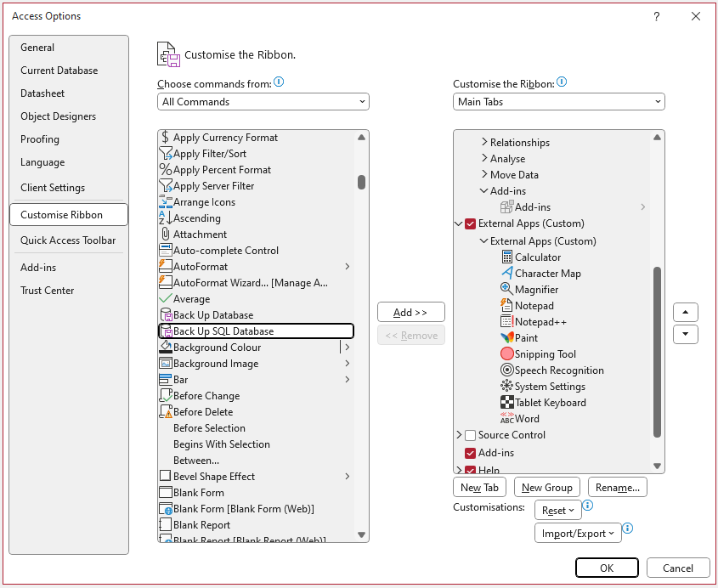The width and height of the screenshot is (718, 588).
Task: Click the New Group button
Action: [546, 487]
